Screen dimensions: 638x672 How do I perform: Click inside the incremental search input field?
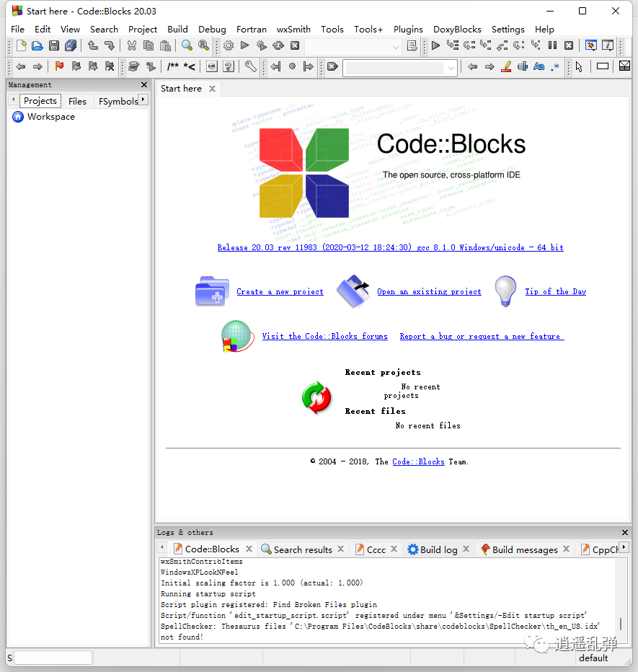pyautogui.click(x=393, y=67)
